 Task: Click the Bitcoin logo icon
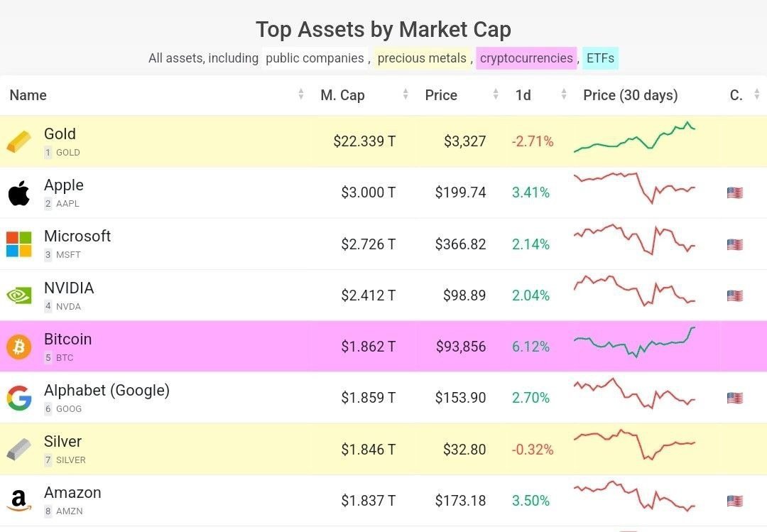pos(18,347)
